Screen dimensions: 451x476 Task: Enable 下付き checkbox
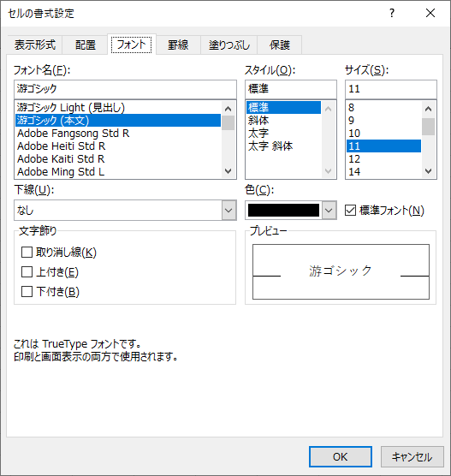click(x=27, y=291)
